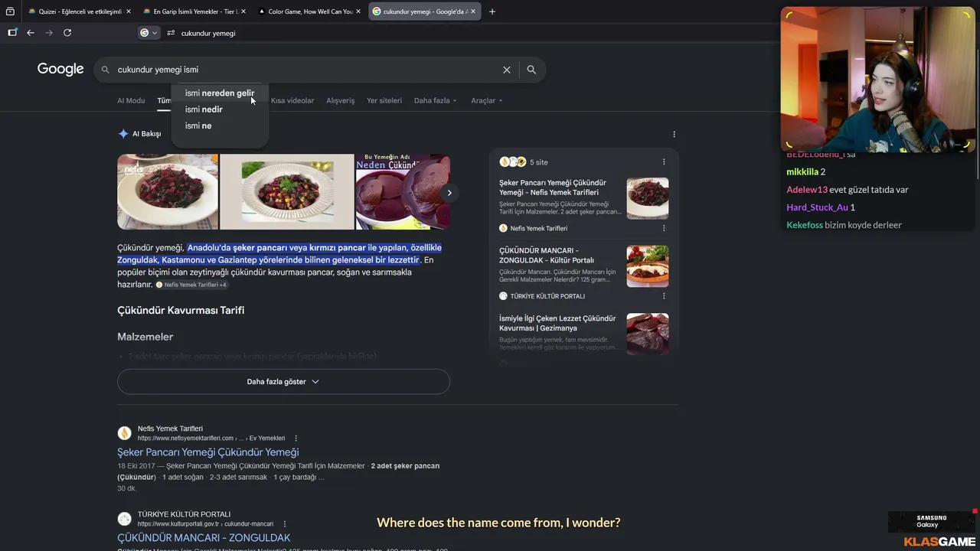The height and width of the screenshot is (551, 980).
Task: Open options for TÜRKİYE KÜLTÜR PORTALI source card
Action: [x=664, y=296]
